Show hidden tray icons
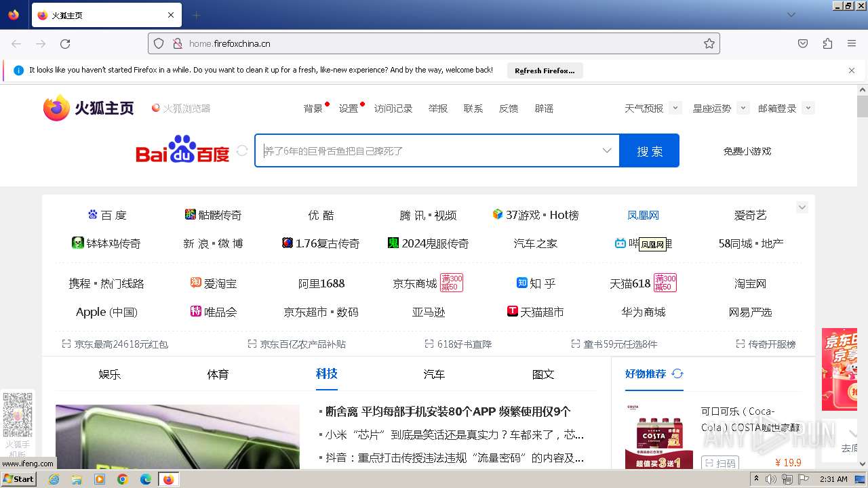The image size is (868, 488). coord(757,479)
